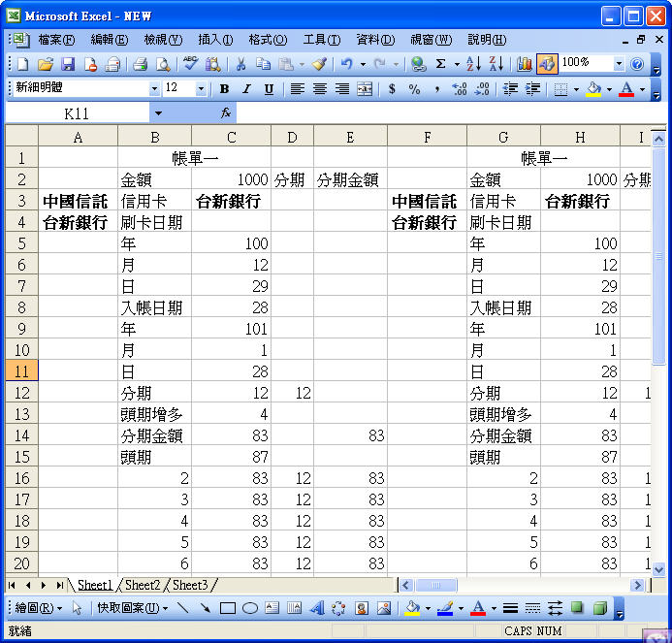
Task: Click the formula bar input field
Action: (x=450, y=113)
